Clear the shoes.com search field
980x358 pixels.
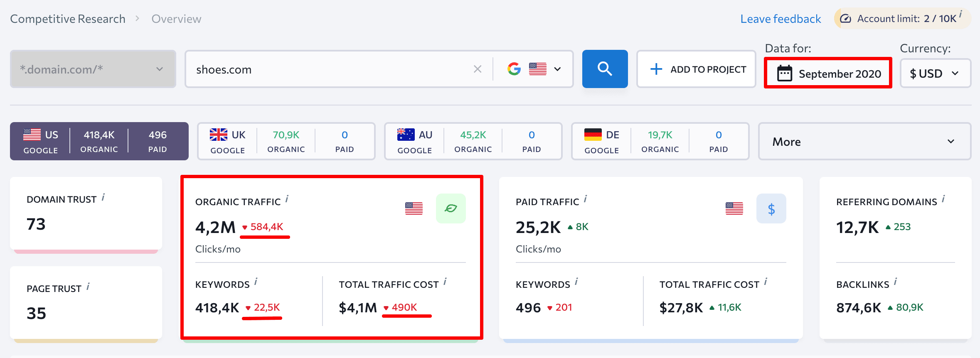[478, 69]
